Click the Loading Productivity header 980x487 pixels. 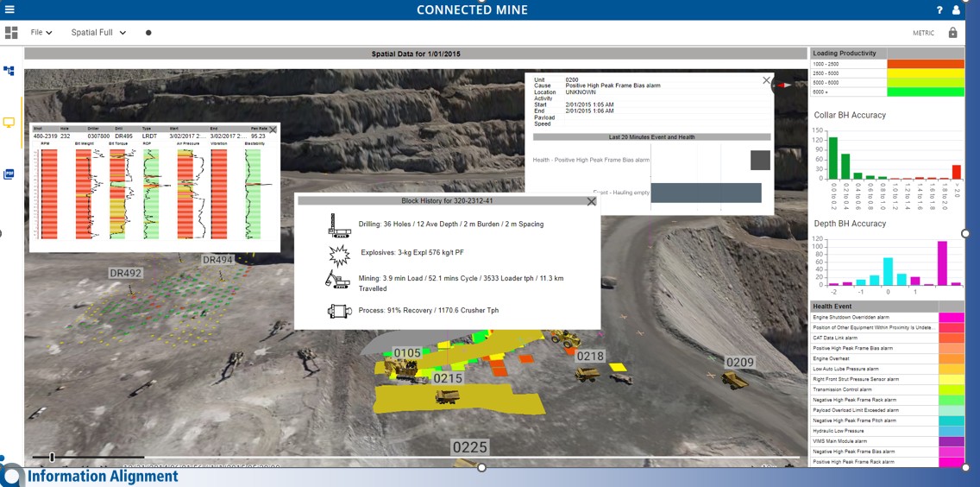tap(848, 54)
